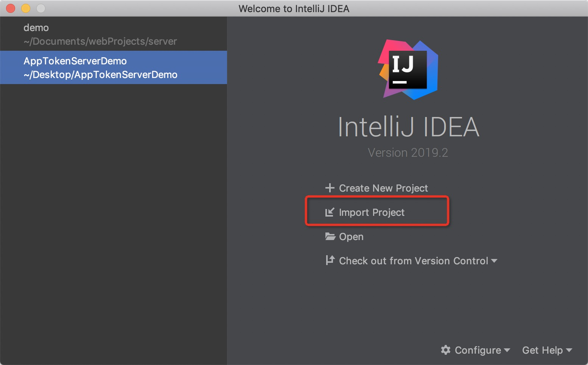Open recent project AppTokenServerDemo by name
588x365 pixels.
[75, 61]
